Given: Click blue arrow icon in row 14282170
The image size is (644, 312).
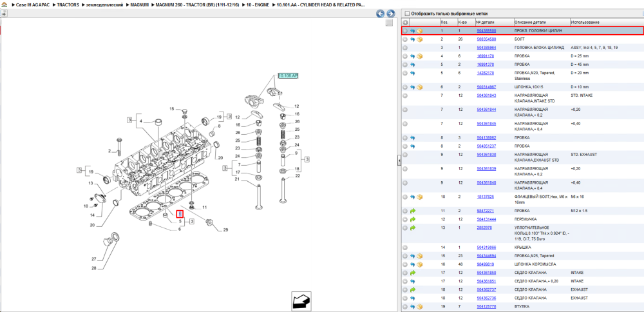Looking at the screenshot, I should [x=412, y=73].
